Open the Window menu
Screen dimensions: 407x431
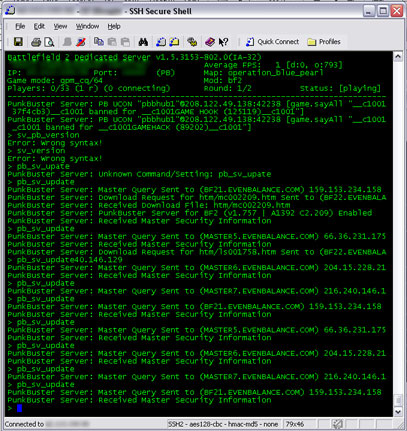click(87, 26)
